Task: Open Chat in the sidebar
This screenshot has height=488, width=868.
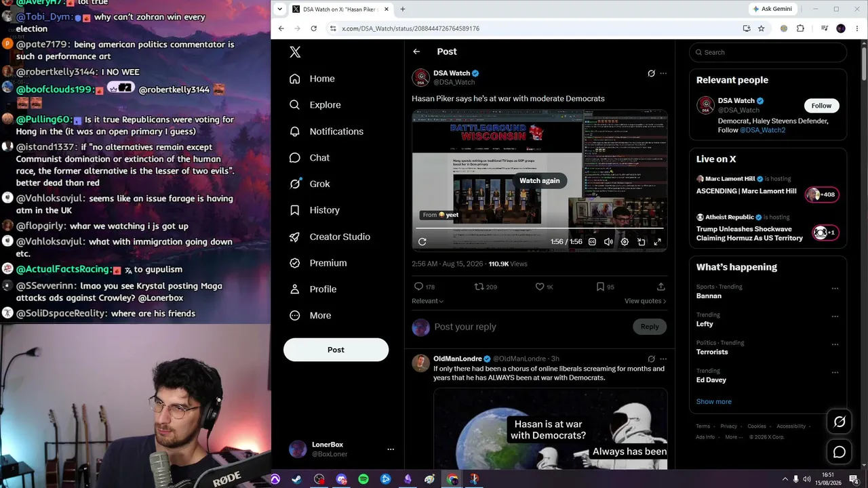Action: [309, 158]
